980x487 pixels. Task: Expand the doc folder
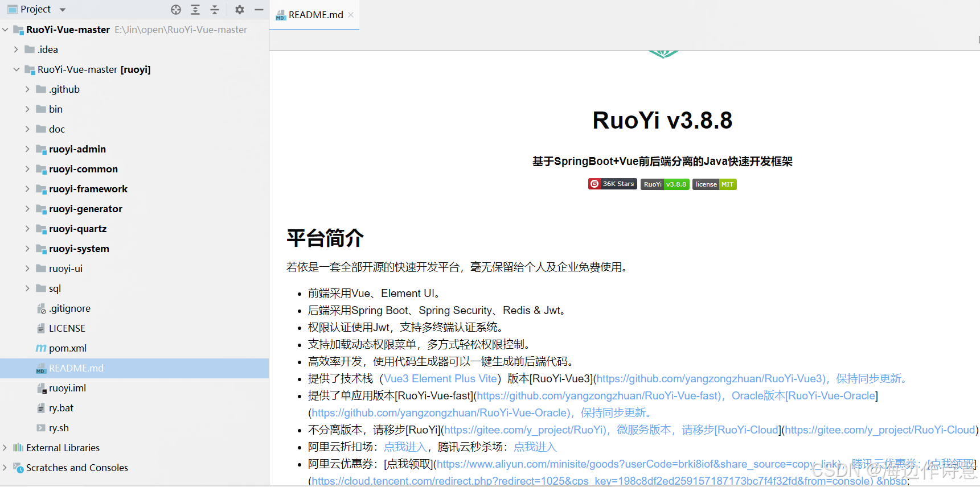(27, 129)
